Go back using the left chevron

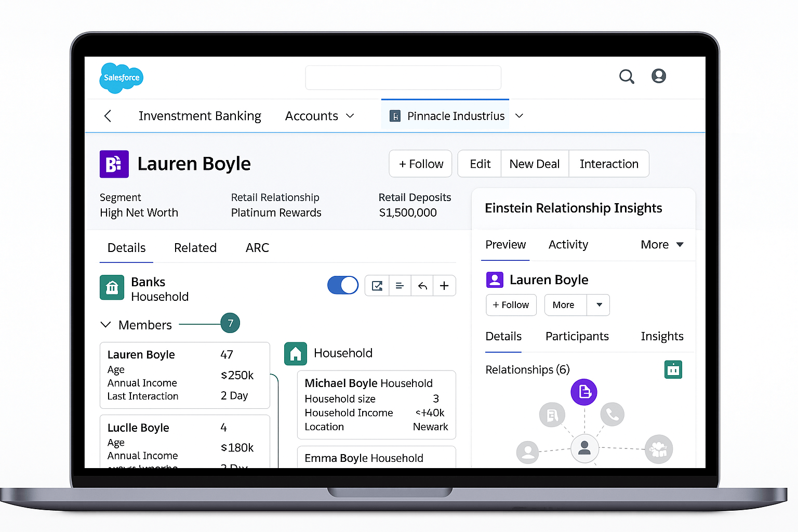point(108,116)
